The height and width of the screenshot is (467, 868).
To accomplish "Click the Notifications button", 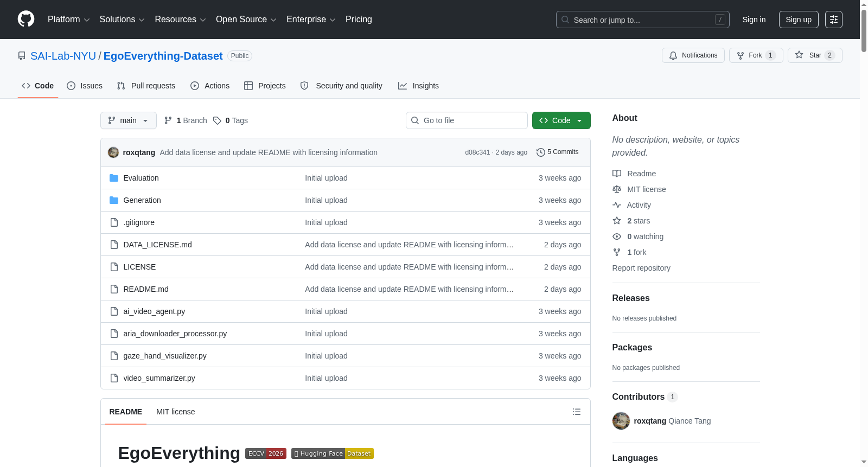I will [x=693, y=55].
